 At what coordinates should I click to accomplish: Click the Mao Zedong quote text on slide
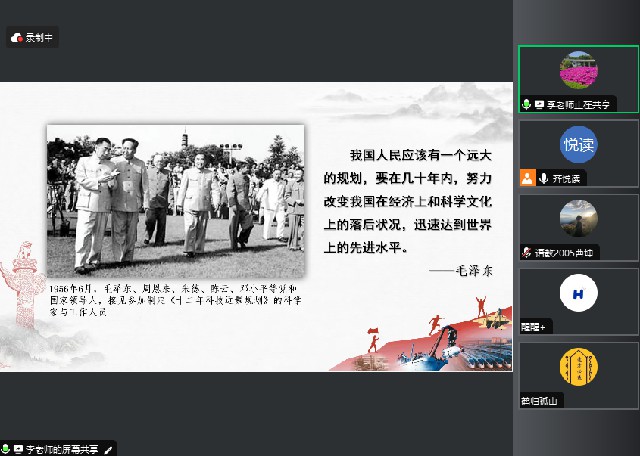(x=408, y=202)
